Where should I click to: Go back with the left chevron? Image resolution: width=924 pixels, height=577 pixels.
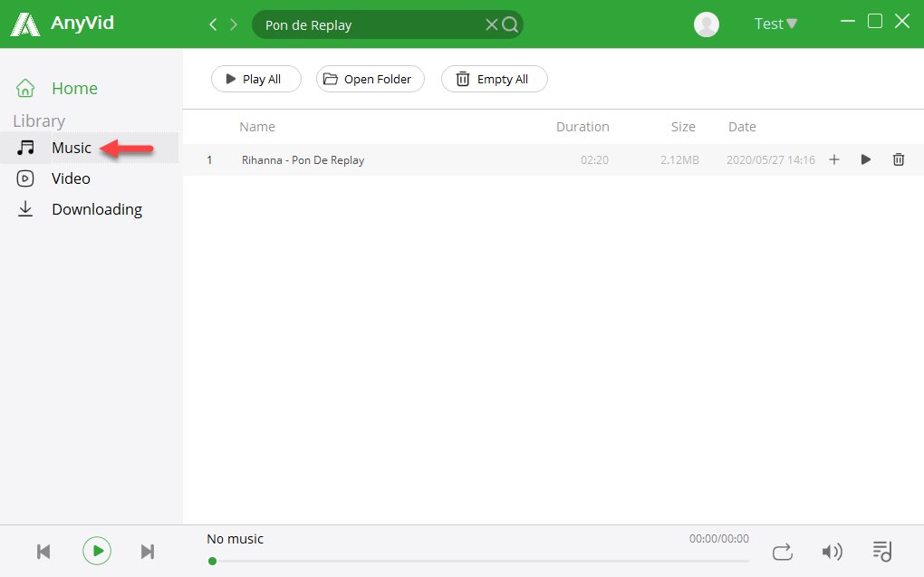(213, 24)
